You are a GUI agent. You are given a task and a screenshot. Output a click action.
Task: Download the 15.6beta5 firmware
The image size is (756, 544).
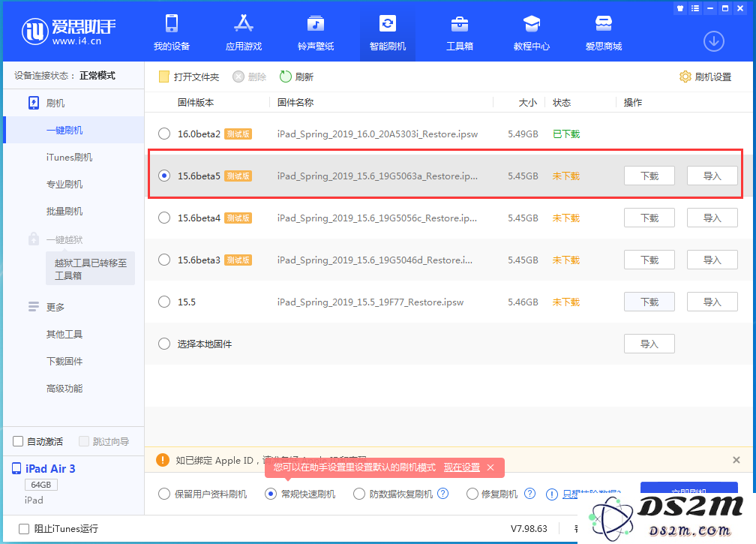[x=649, y=176]
